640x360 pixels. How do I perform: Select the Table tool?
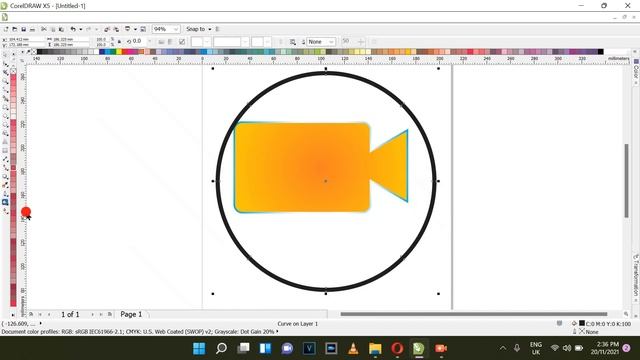pos(5,150)
